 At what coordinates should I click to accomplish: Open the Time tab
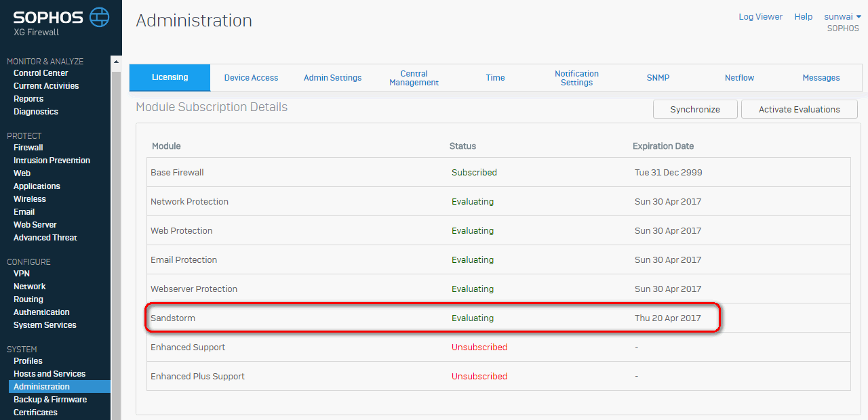click(495, 78)
